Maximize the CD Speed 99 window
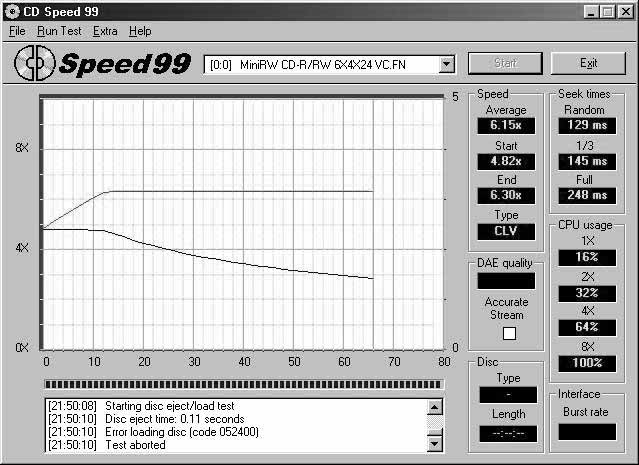Viewport: 639px width, 465px height. (x=607, y=12)
